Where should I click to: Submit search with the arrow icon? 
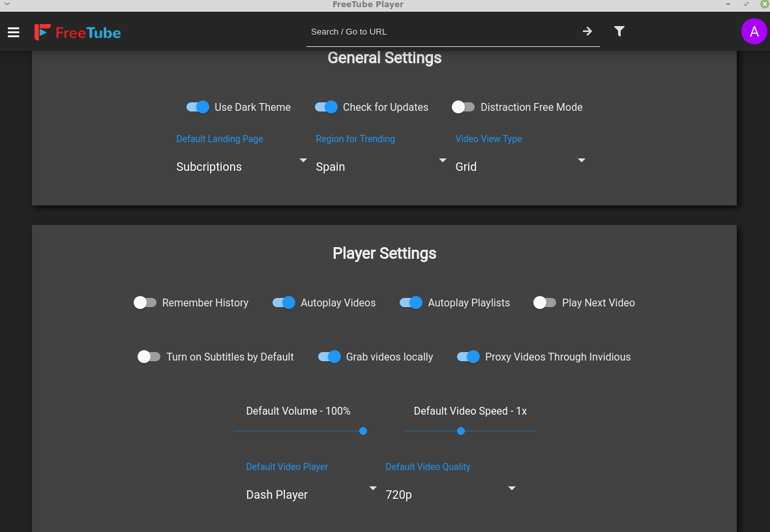pyautogui.click(x=587, y=31)
